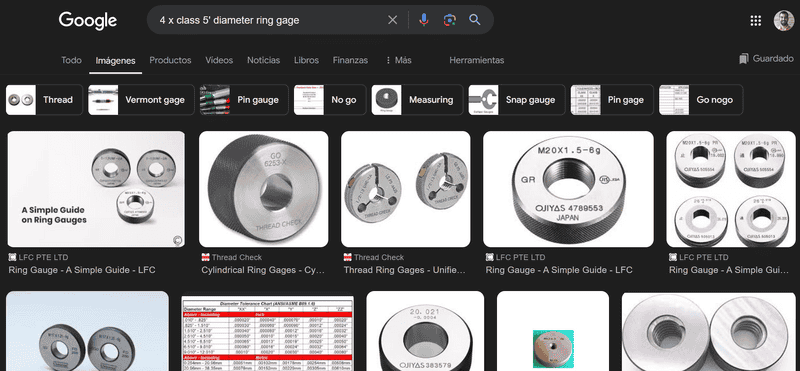Open 'Thread Ring Gages - Unifie…' link
800x371 pixels.
(405, 270)
